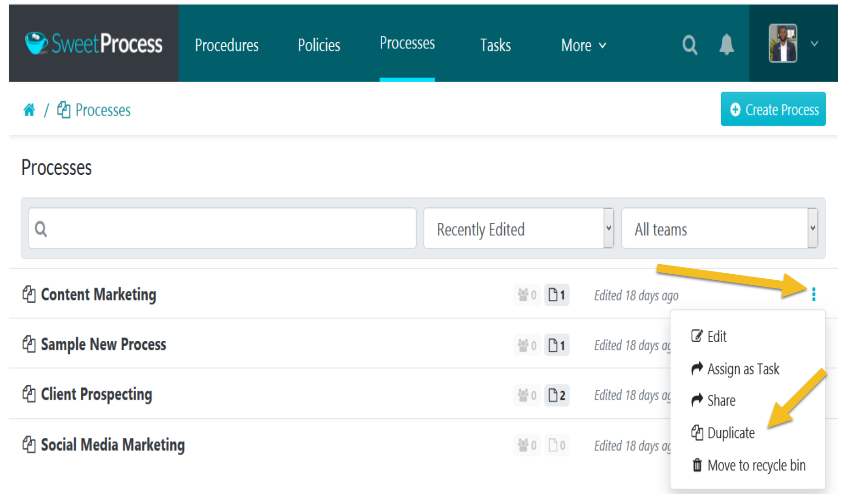Image resolution: width=847 pixels, height=504 pixels.
Task: Open the Client Prospecting process
Action: coord(96,394)
